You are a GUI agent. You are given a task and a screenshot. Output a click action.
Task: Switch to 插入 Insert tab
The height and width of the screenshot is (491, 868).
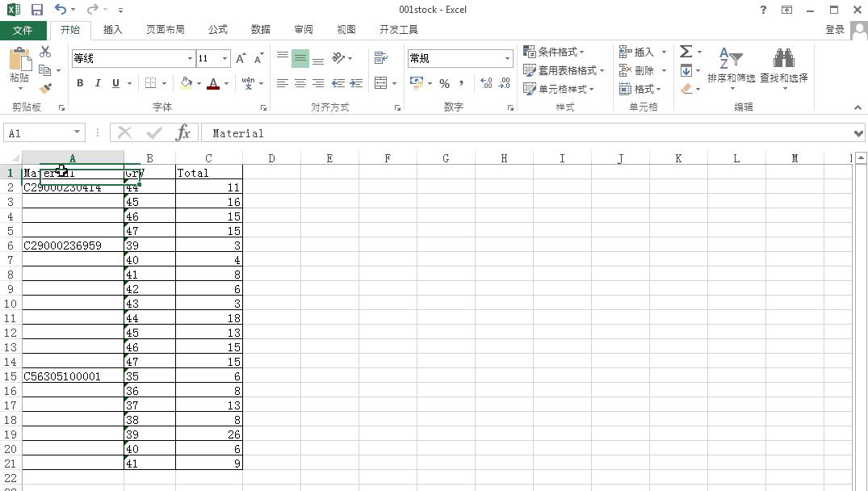(x=112, y=30)
